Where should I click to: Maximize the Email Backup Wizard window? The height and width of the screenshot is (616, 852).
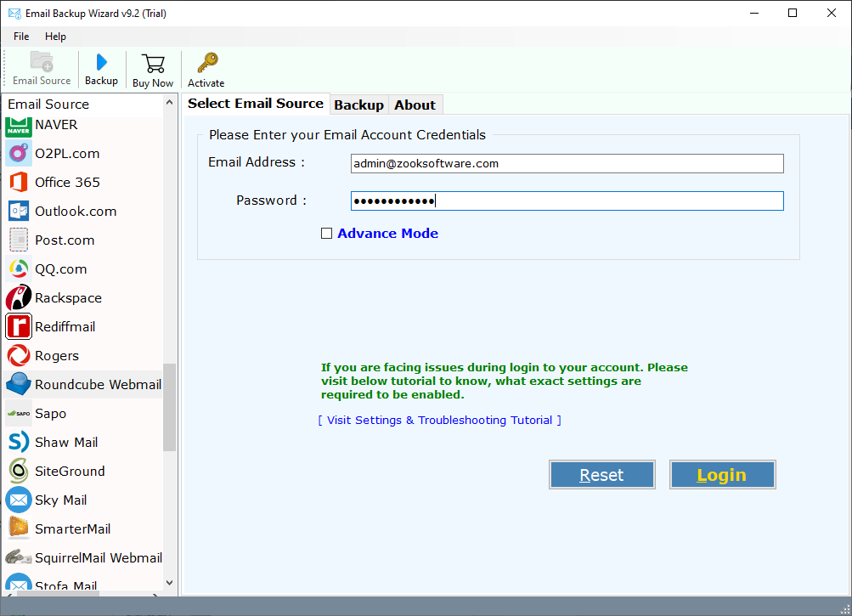[793, 13]
